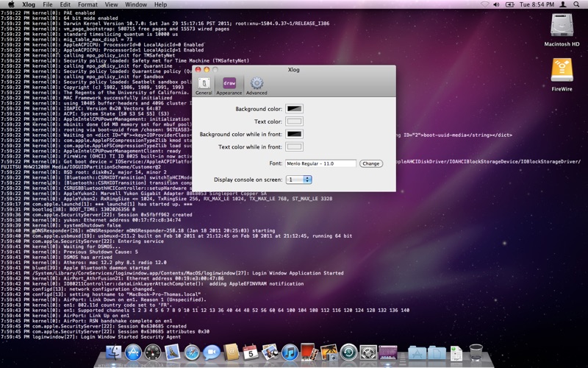Click the purple Xlog Dock icon
The height and width of the screenshot is (368, 588).
tap(388, 353)
